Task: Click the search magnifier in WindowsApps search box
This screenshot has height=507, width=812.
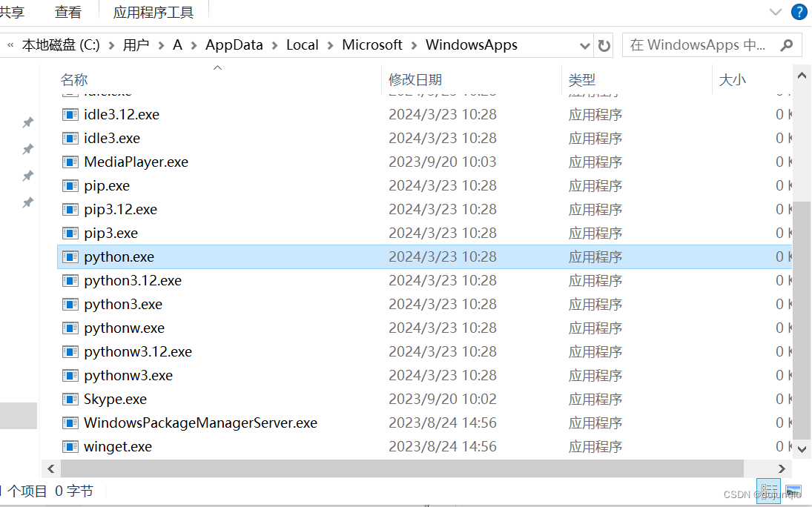Action: click(x=785, y=44)
